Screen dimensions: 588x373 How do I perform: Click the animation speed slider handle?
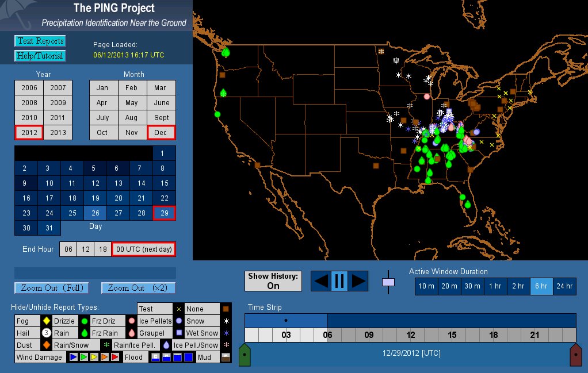(388, 282)
